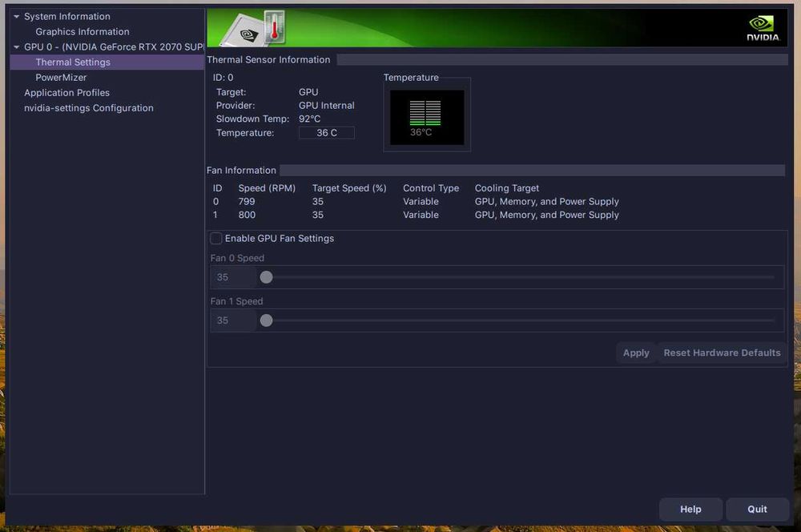Click the Control Type column header

[x=431, y=188]
